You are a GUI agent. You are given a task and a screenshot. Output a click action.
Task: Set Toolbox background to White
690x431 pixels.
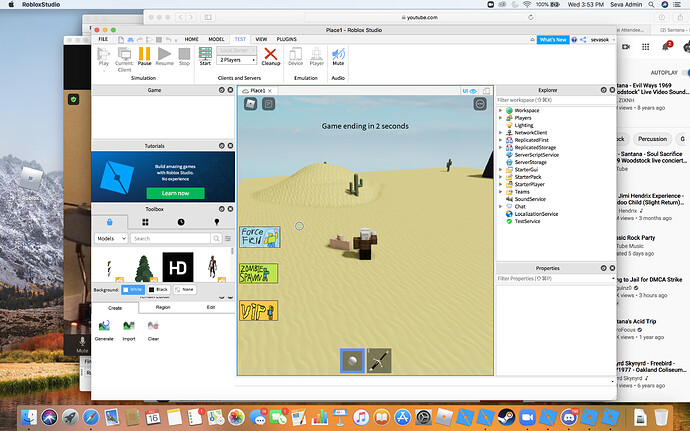coord(133,289)
